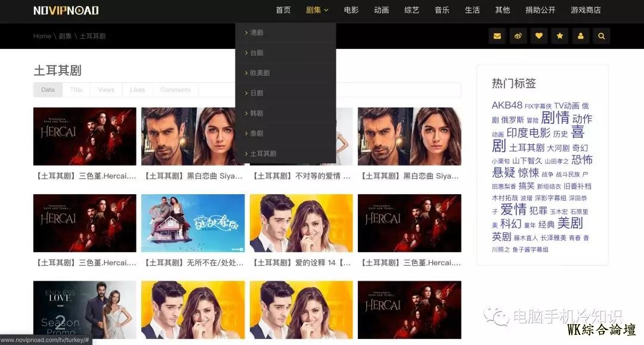
Task: Select the 剧情 tag
Action: (x=555, y=118)
